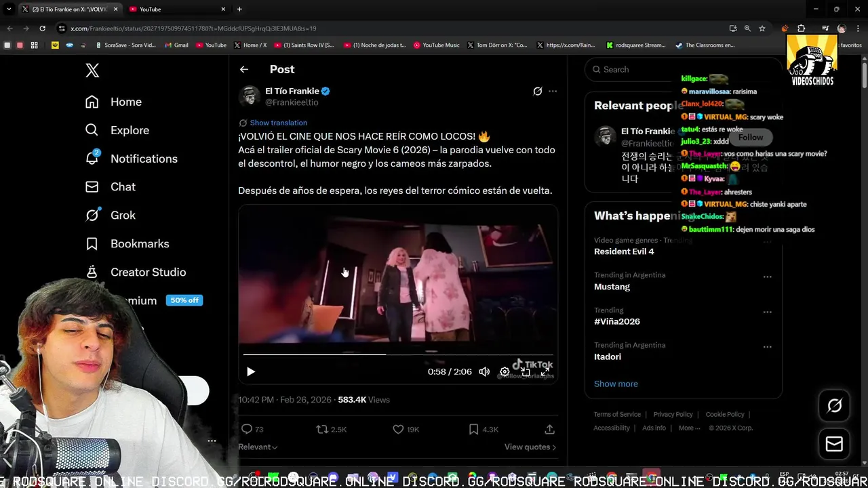This screenshot has height=488, width=868.
Task: Open Itadori trending topic
Action: coord(608,357)
